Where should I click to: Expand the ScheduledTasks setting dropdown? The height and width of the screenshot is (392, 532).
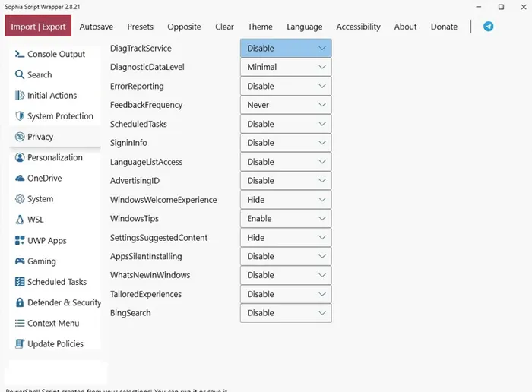click(x=286, y=124)
